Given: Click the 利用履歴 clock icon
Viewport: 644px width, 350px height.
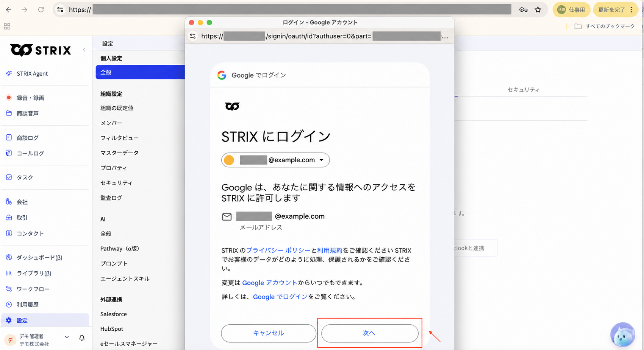Looking at the screenshot, I should coord(9,305).
